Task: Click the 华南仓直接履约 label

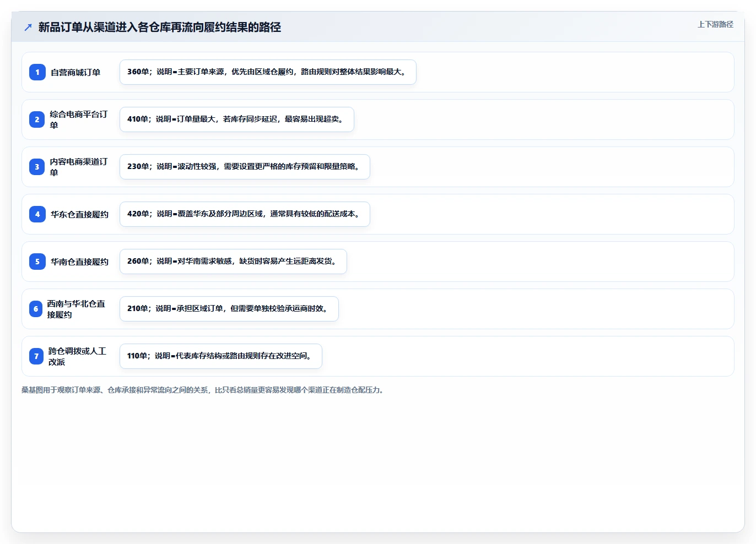Action: click(79, 262)
